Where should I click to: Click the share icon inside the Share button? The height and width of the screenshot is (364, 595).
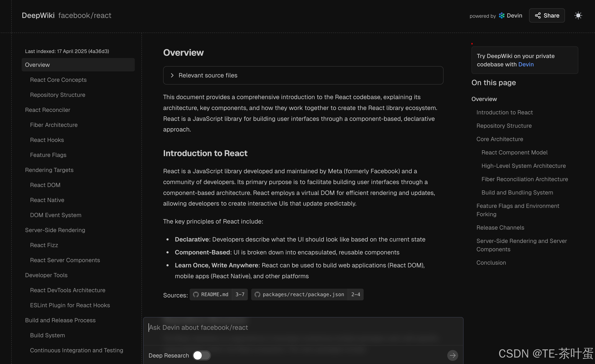point(538,15)
